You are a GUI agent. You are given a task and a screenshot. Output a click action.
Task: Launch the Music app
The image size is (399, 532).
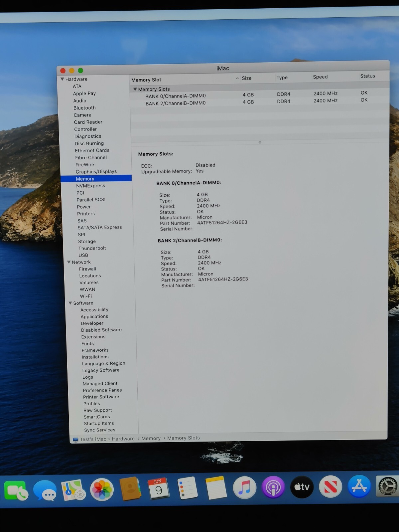[244, 488]
